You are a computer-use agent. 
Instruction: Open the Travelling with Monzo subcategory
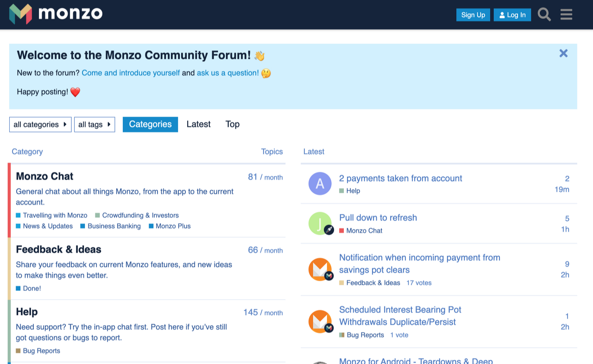click(51, 215)
